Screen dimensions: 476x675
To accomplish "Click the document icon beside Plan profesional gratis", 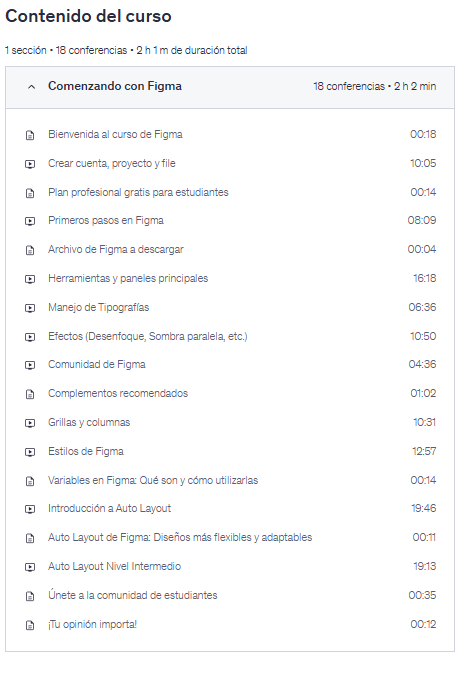I will click(30, 193).
